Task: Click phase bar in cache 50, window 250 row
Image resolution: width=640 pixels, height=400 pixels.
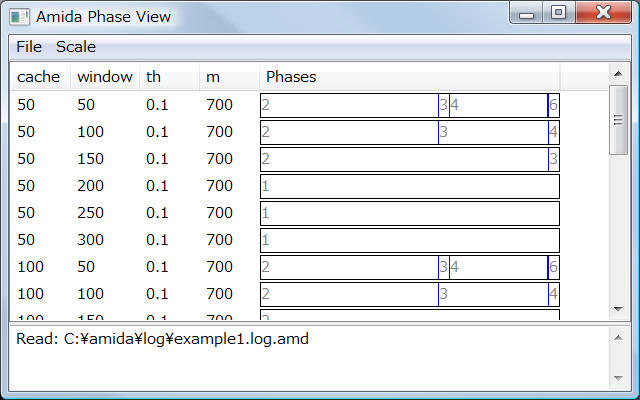Action: tap(409, 213)
